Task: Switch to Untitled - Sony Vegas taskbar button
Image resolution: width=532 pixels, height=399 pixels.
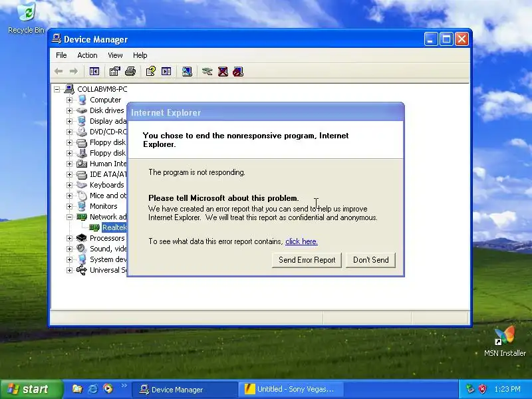Action: coord(291,389)
